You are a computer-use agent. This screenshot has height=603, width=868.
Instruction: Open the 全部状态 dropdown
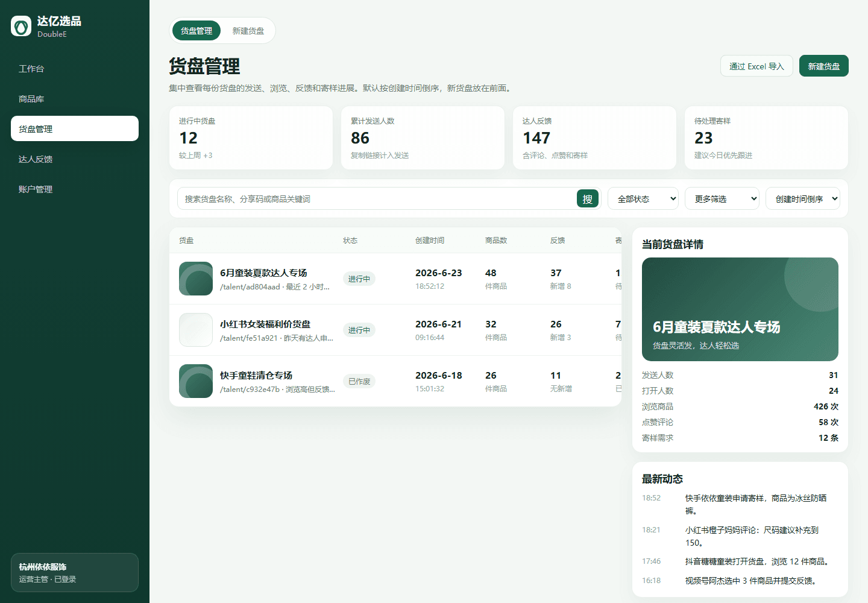(643, 198)
